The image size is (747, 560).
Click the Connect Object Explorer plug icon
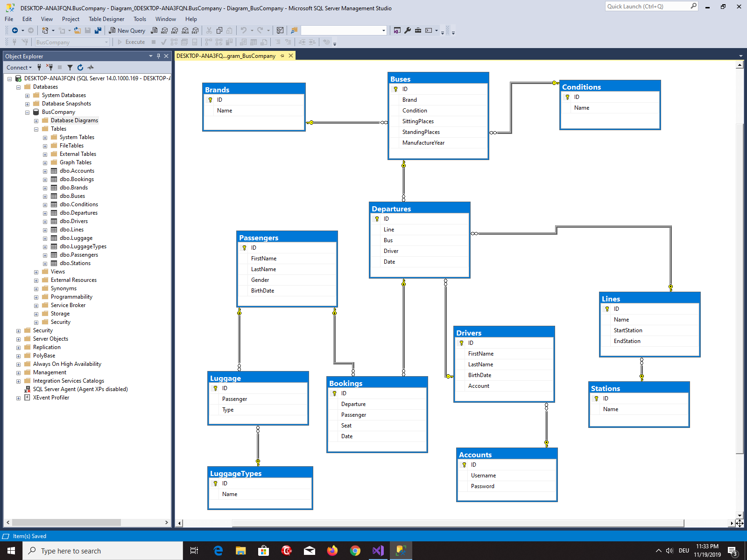click(x=39, y=67)
